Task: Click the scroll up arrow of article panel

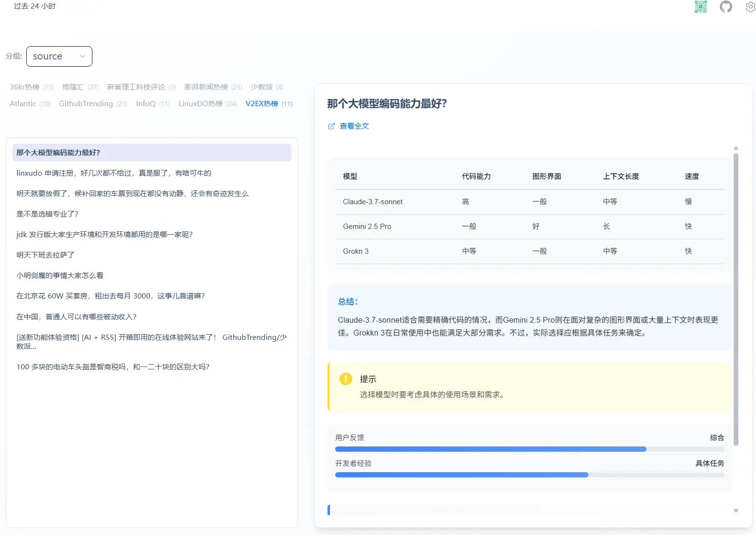Action: tap(736, 148)
